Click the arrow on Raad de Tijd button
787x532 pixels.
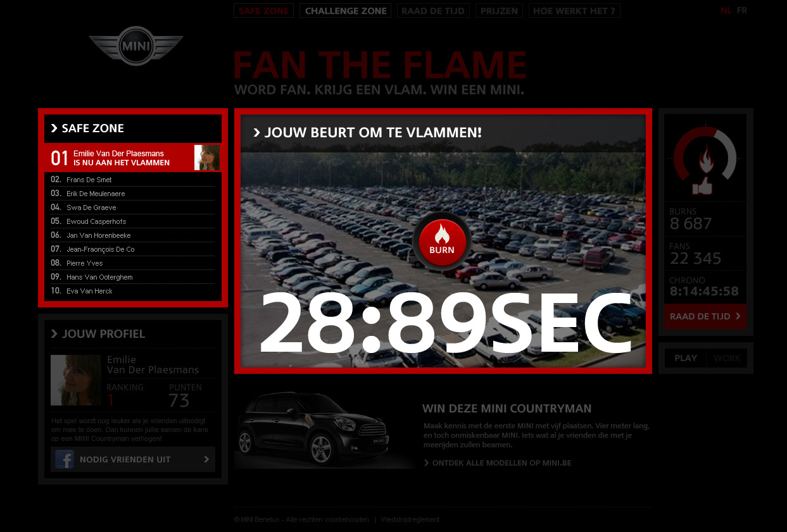click(x=738, y=316)
